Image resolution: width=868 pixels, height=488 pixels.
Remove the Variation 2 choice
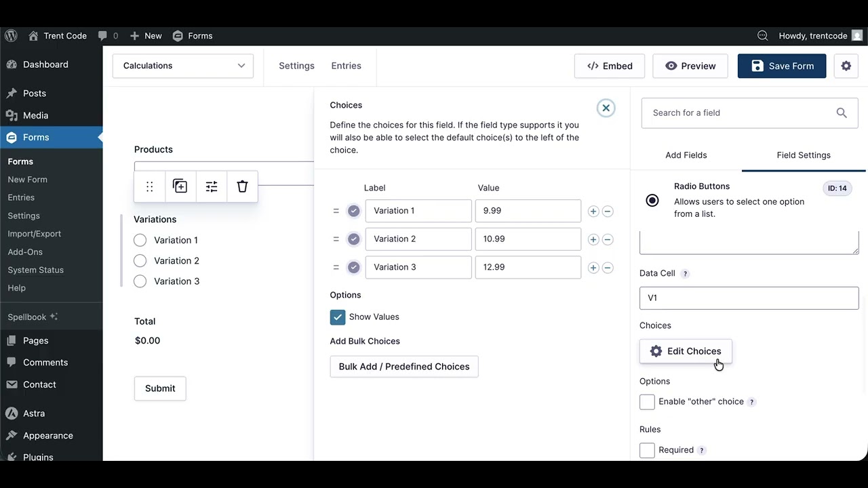coord(608,239)
